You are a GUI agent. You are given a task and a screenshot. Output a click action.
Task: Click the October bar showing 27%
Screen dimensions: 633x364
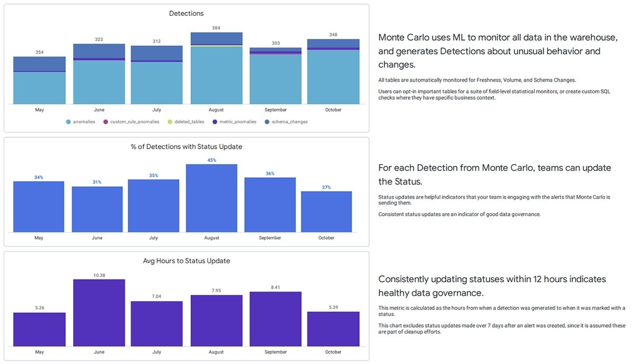[326, 211]
